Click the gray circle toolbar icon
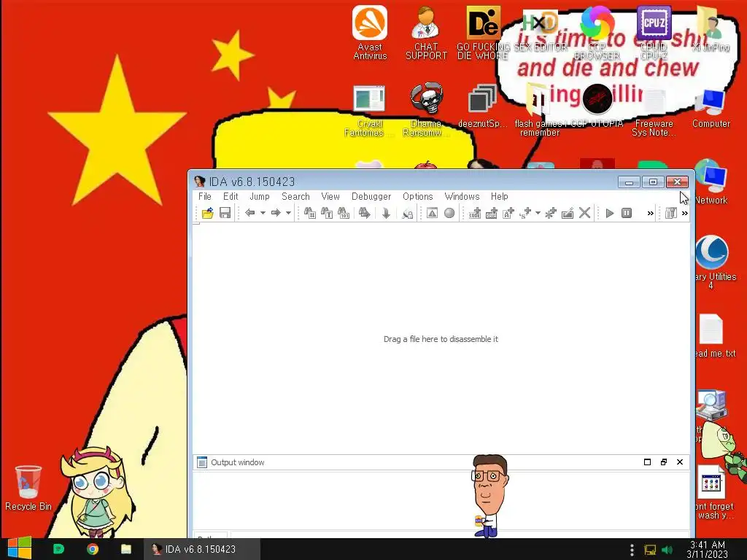This screenshot has height=560, width=747. (449, 213)
